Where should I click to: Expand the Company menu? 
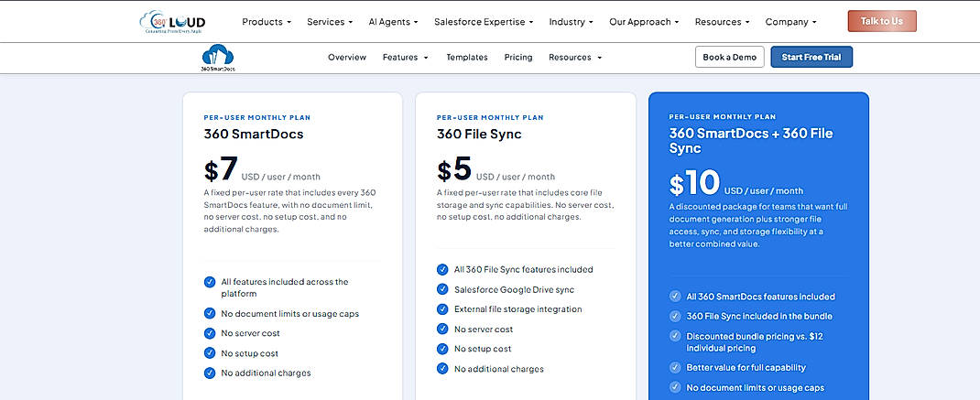[790, 22]
